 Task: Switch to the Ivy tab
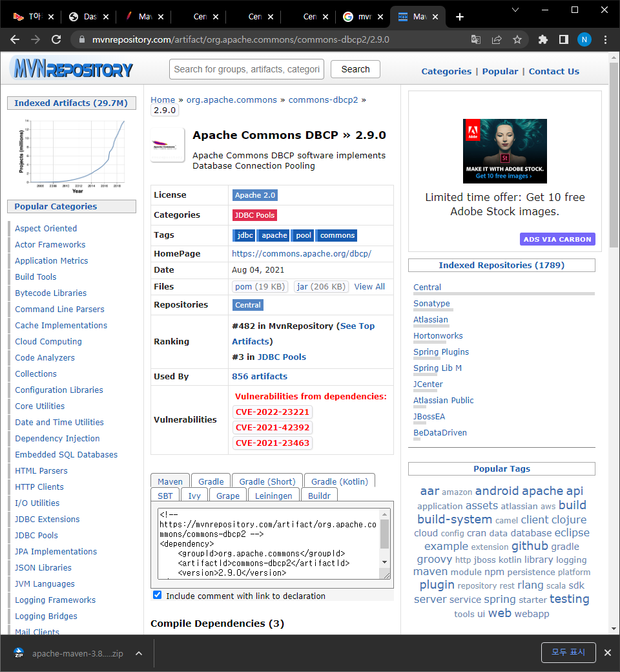point(194,496)
